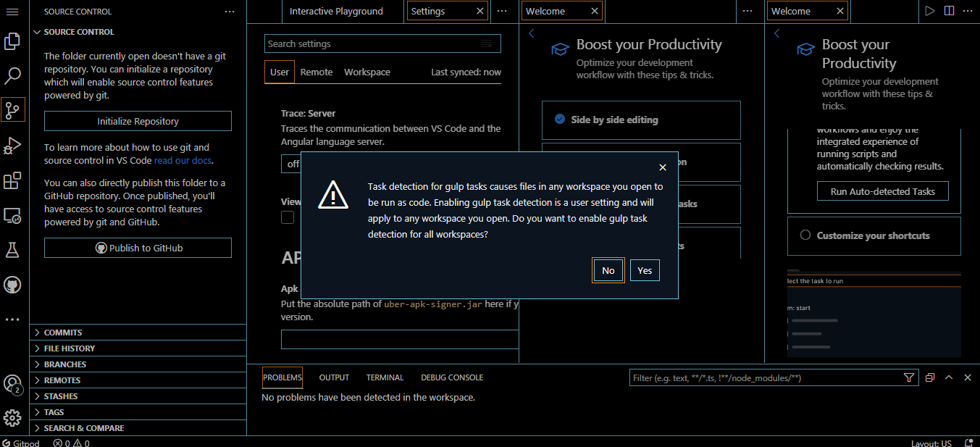
Task: Collapse the Source Control section
Action: 138,32
